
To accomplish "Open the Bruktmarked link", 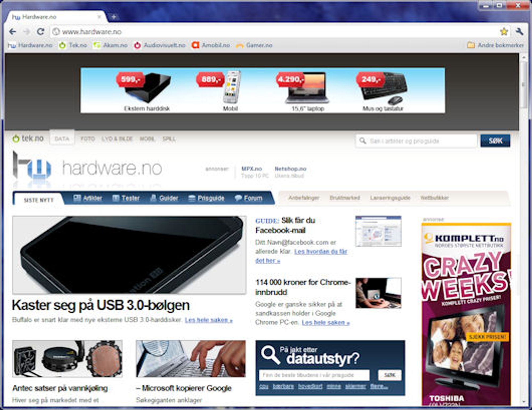I will click(x=345, y=198).
